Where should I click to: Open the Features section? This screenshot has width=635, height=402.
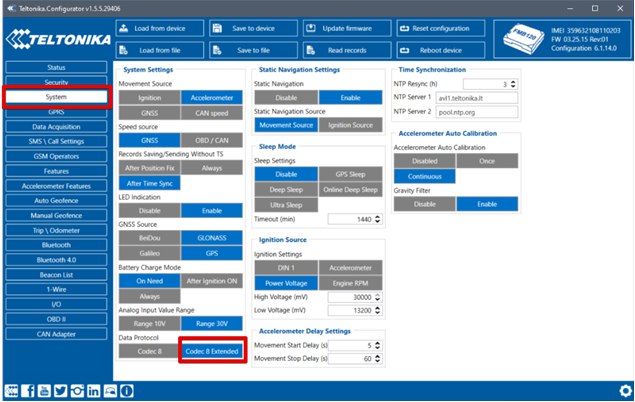(56, 171)
